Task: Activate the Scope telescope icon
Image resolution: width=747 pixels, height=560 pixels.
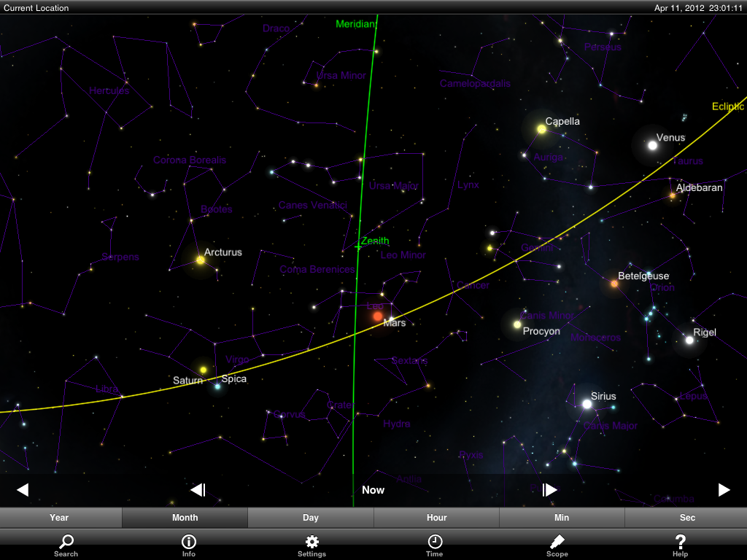Action: pyautogui.click(x=557, y=545)
